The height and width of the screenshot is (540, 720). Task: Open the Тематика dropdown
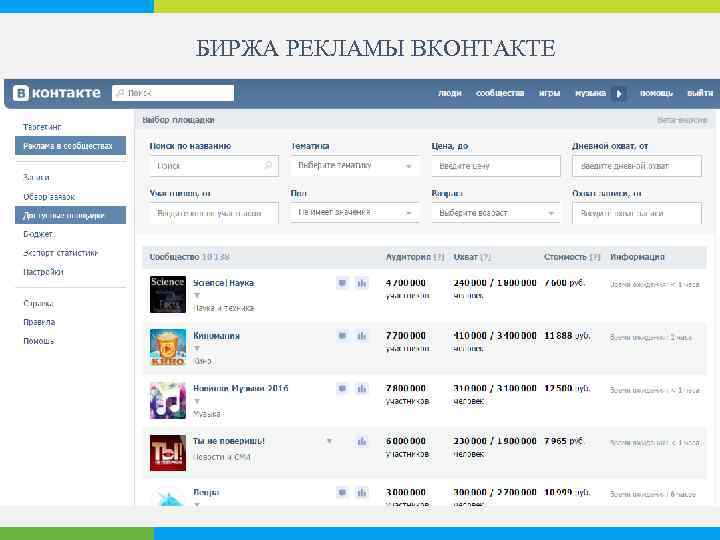(x=355, y=166)
